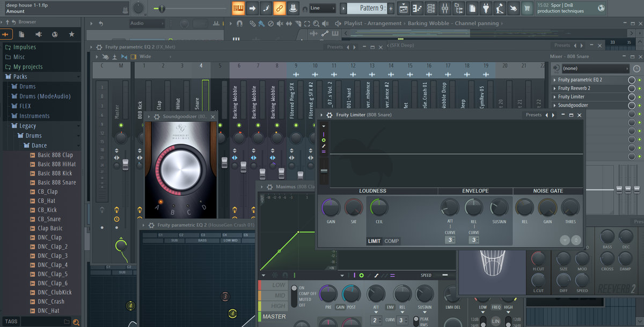Flip the Maximus PEAK/RMS switch
This screenshot has width=644, height=327.
[415, 321]
